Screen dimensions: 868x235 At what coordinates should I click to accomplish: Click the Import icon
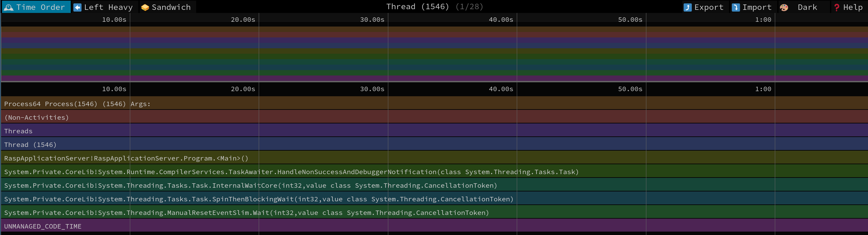(x=736, y=7)
